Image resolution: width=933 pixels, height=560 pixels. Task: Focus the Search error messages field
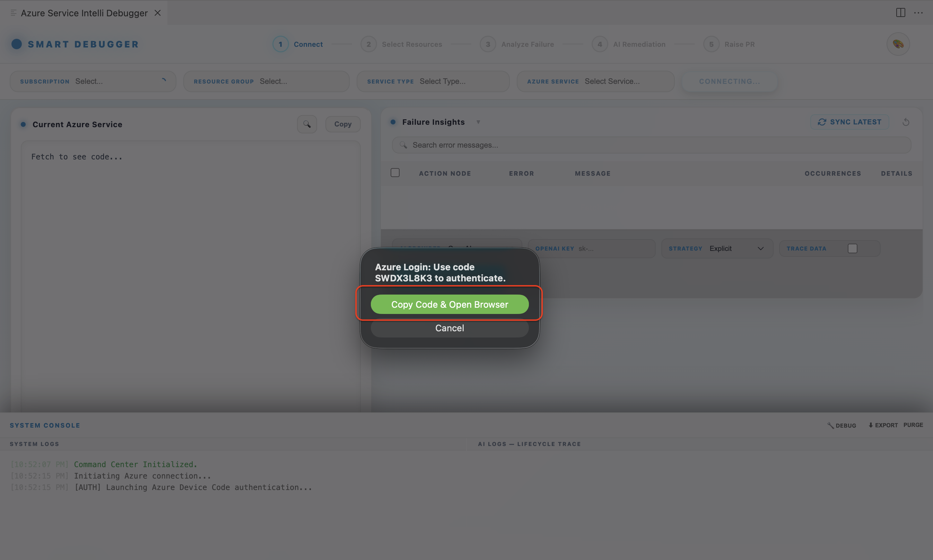tap(652, 145)
